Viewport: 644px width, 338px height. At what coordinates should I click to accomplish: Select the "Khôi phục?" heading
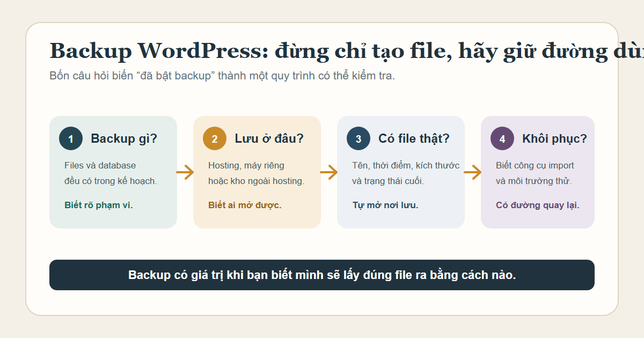pos(554,138)
